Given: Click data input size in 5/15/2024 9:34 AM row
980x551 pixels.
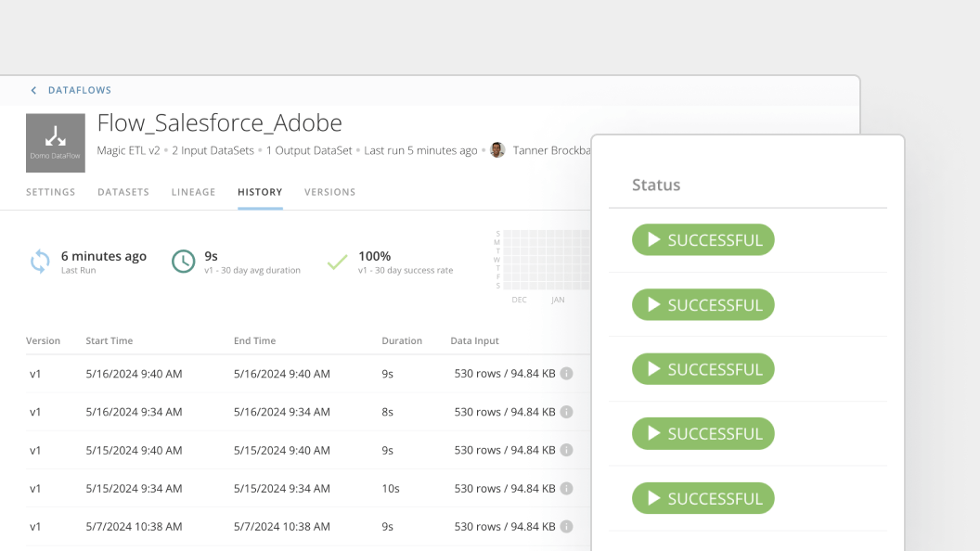Looking at the screenshot, I should 505,489.
